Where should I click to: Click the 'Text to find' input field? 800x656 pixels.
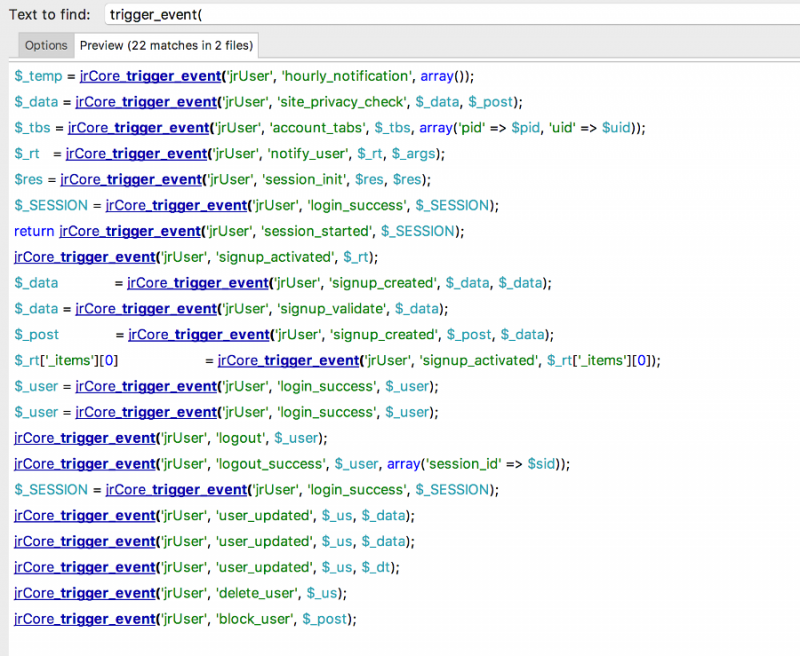pyautogui.click(x=450, y=14)
